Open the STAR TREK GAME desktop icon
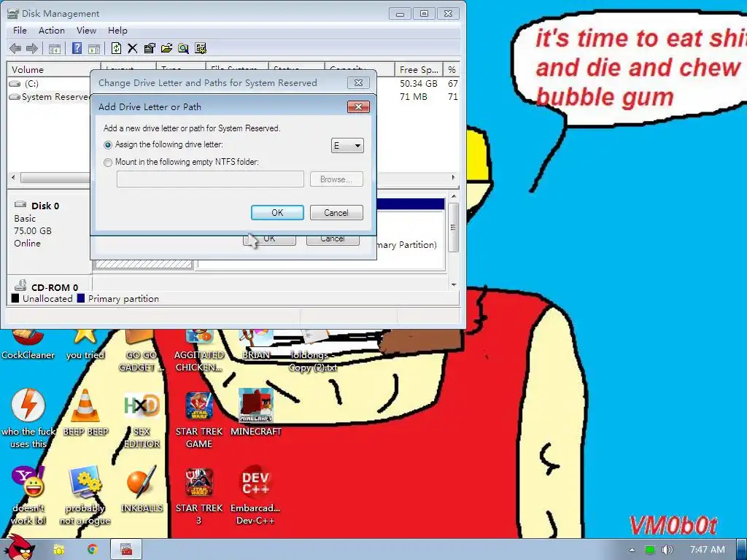The width and height of the screenshot is (747, 560). coord(199,419)
